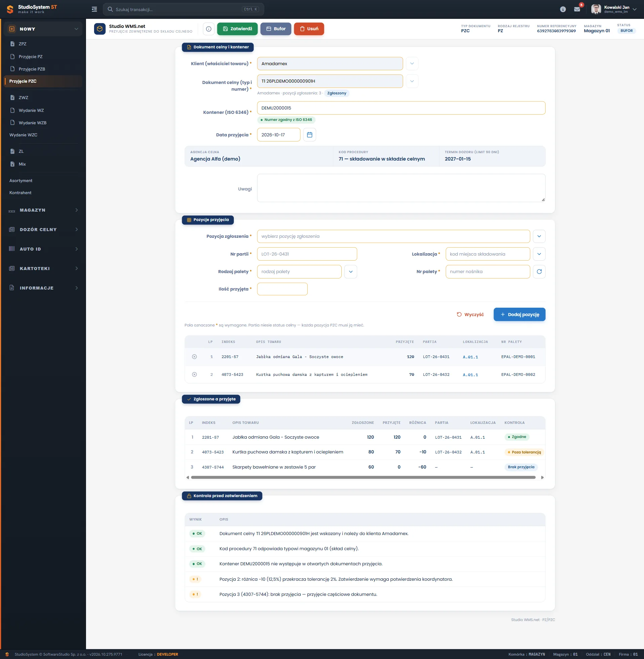Reset position form with Wyczyść
The image size is (644, 659).
(x=470, y=314)
